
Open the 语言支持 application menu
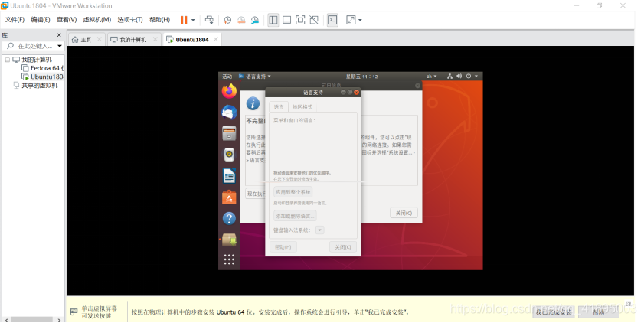click(x=255, y=77)
